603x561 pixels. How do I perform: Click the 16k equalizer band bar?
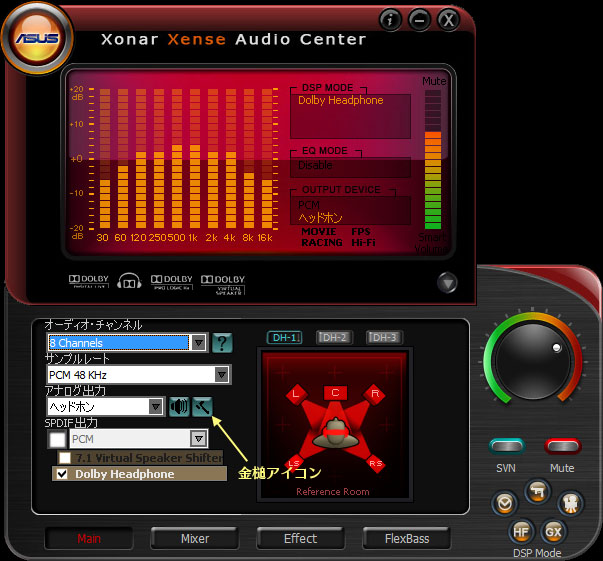tap(267, 158)
